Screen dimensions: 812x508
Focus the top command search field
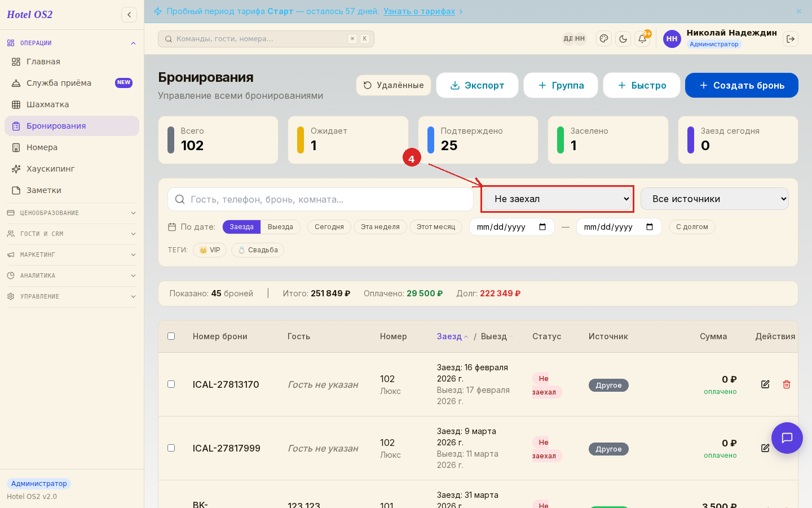pyautogui.click(x=266, y=39)
